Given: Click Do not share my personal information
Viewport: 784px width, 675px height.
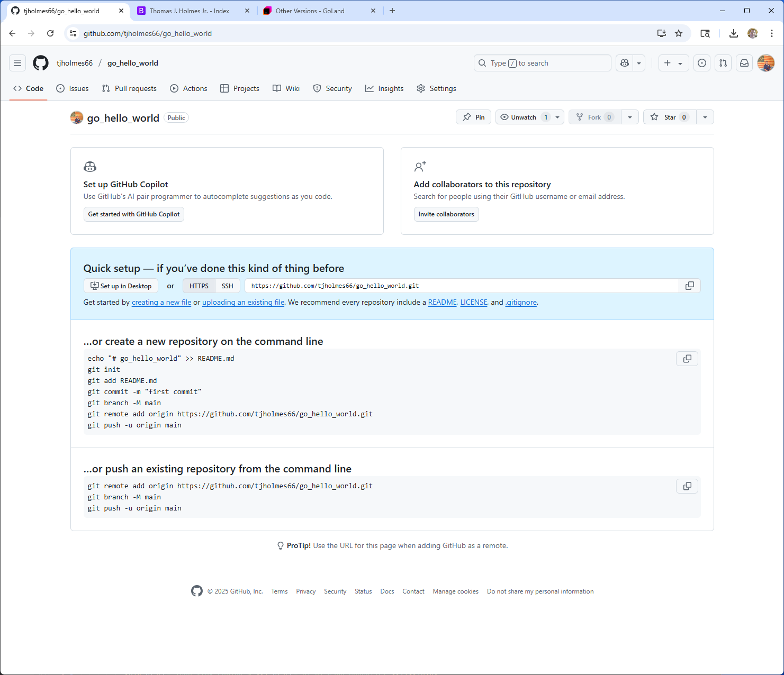Looking at the screenshot, I should (540, 591).
